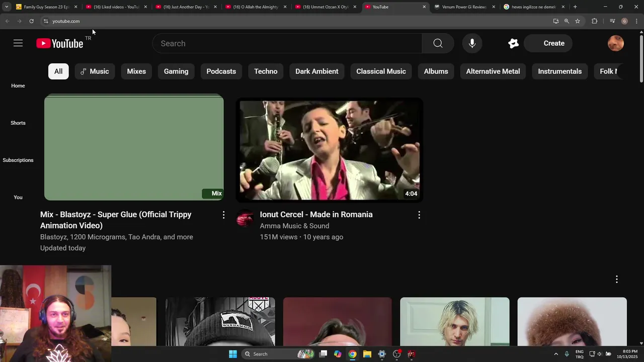Click the site information icon in the address bar
The width and height of the screenshot is (644, 362).
(x=45, y=21)
